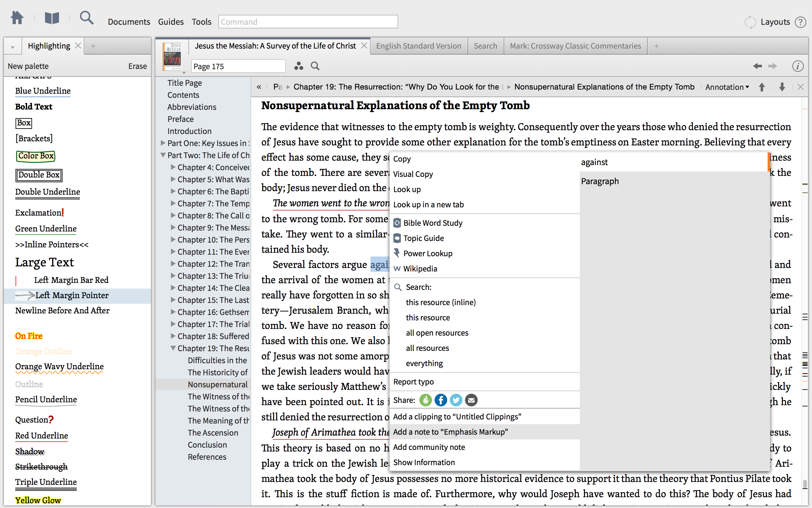Click Erase highlighting
The width and height of the screenshot is (812, 508).
tap(138, 66)
